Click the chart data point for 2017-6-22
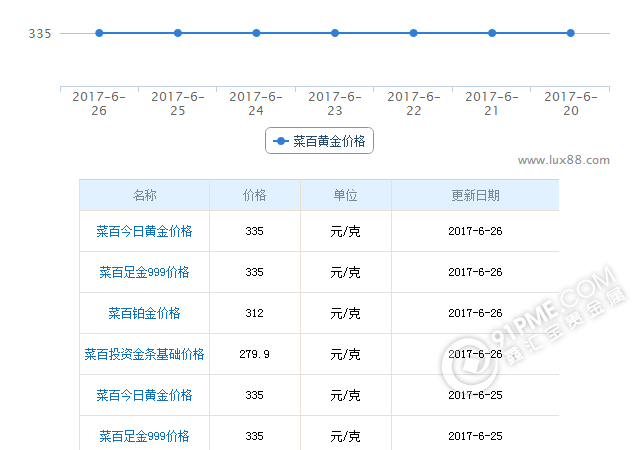This screenshot has height=450, width=643. click(x=413, y=33)
